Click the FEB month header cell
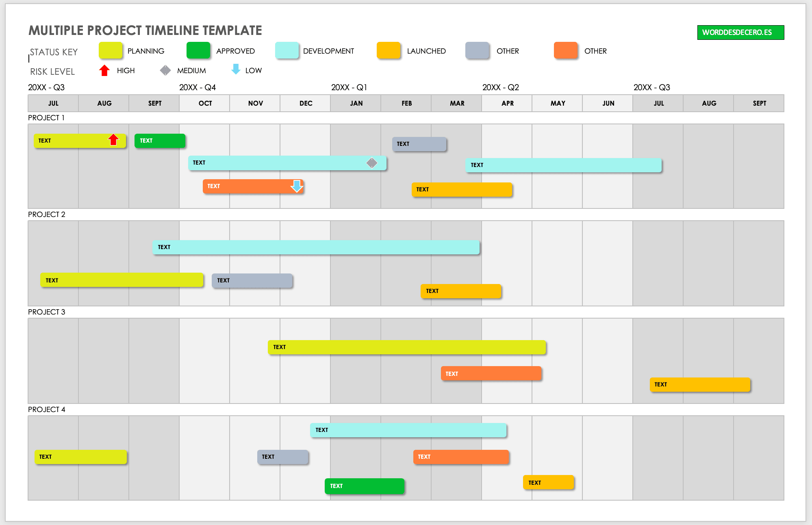 [406, 103]
